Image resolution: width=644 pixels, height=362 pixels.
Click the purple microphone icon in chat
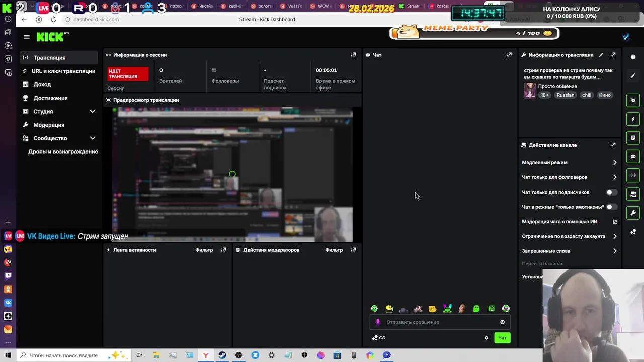click(378, 322)
